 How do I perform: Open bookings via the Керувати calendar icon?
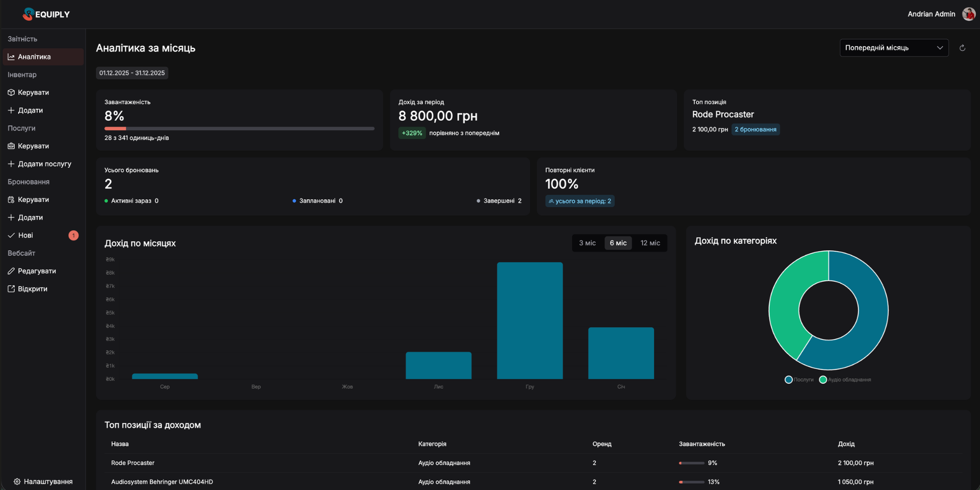11,199
